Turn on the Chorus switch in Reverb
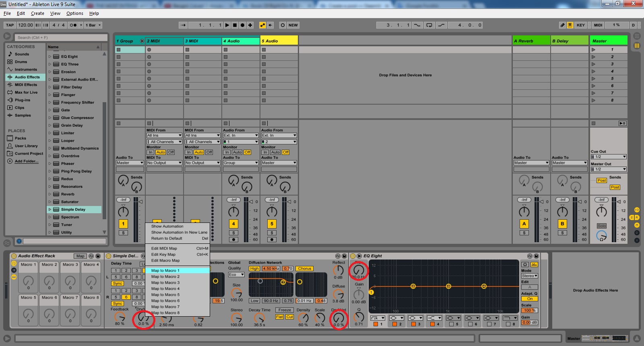644x346 pixels. coord(305,269)
